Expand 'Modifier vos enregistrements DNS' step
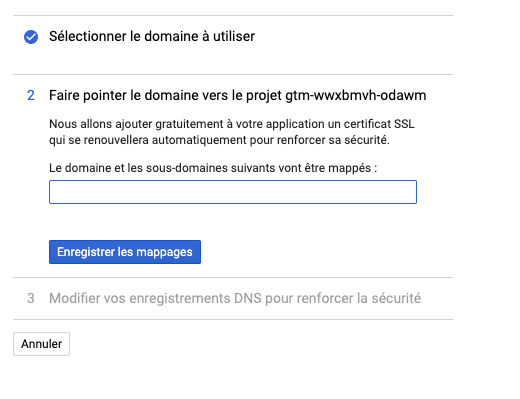Image resolution: width=520 pixels, height=399 pixels. (x=235, y=298)
